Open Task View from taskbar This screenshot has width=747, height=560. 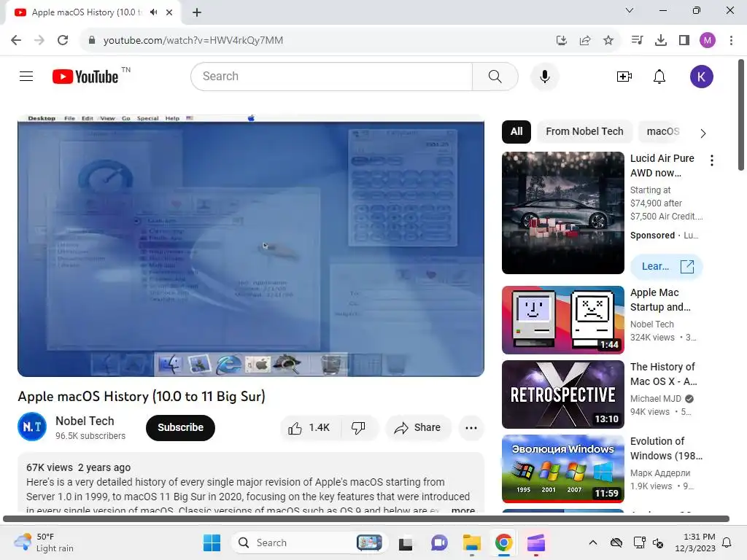click(406, 542)
